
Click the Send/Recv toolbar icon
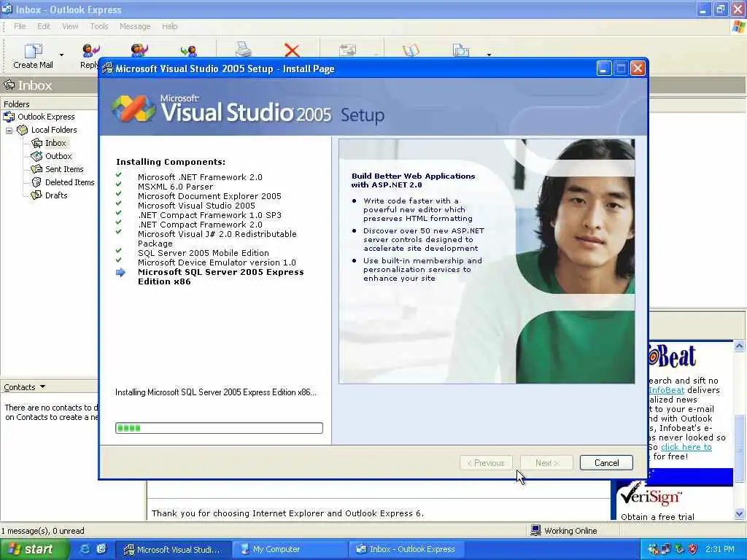[x=348, y=50]
